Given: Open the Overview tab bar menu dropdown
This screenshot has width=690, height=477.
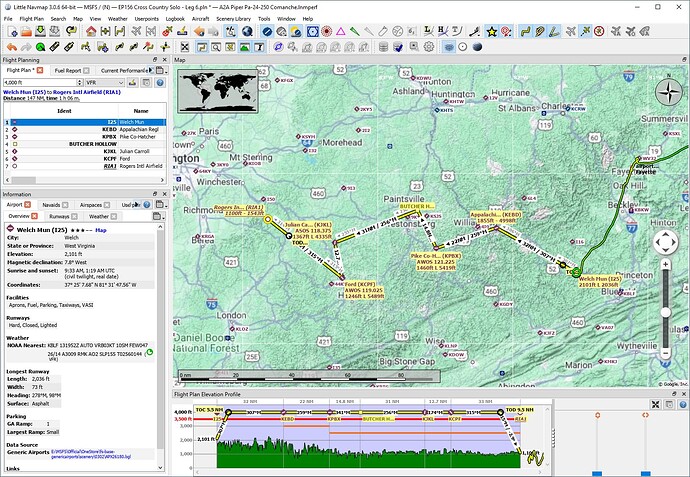Looking at the screenshot, I should 158,216.
